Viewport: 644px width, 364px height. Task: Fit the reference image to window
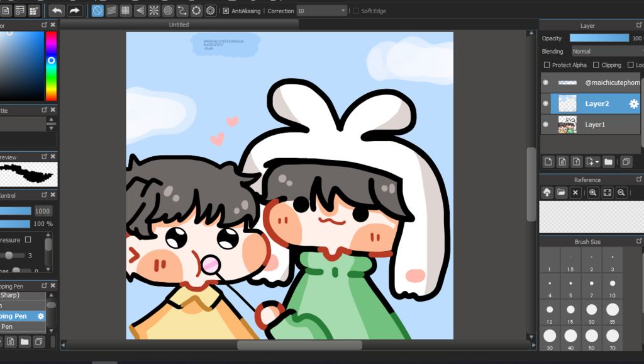point(607,193)
